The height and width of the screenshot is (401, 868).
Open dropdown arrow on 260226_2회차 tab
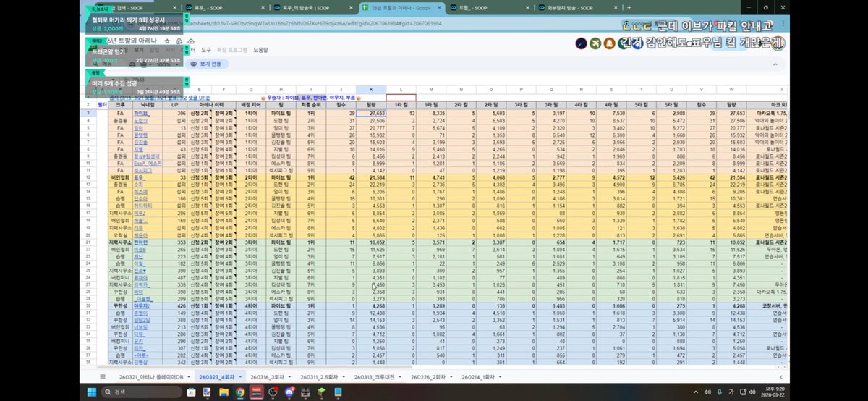click(x=451, y=378)
